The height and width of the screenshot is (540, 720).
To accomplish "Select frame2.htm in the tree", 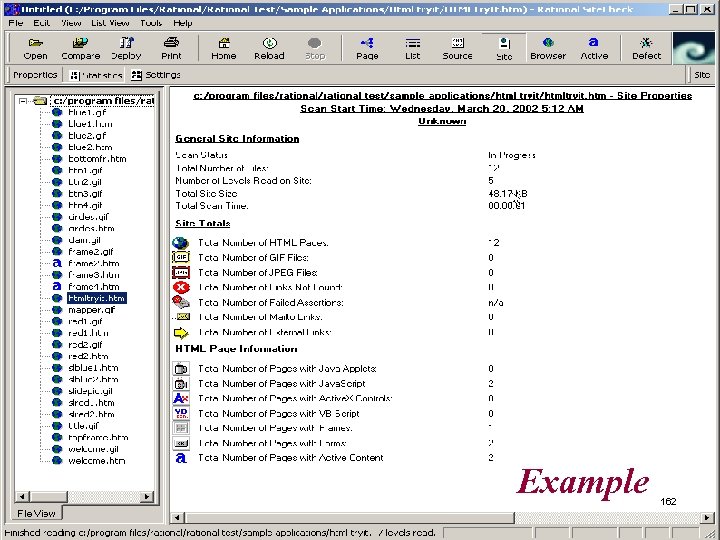I will point(93,263).
